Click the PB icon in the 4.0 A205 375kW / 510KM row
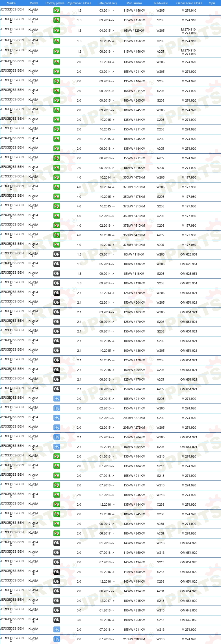The height and width of the screenshot is (644, 221). click(x=57, y=245)
